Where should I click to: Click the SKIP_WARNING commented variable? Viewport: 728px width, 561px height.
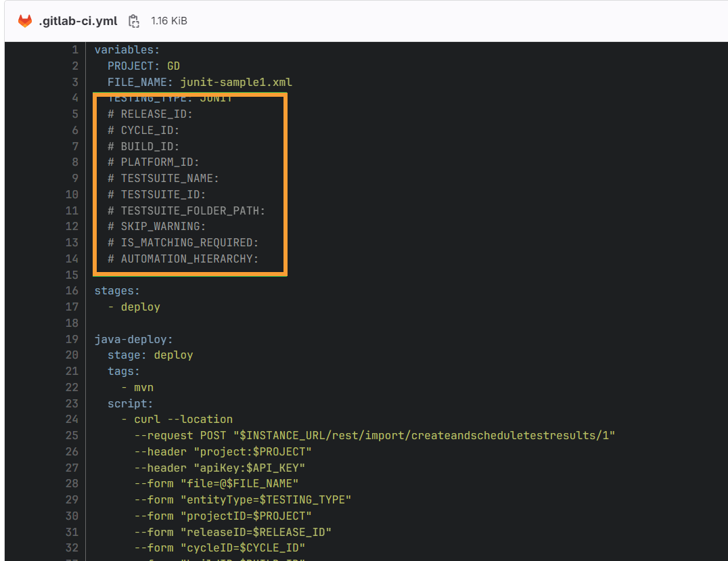[x=156, y=226]
